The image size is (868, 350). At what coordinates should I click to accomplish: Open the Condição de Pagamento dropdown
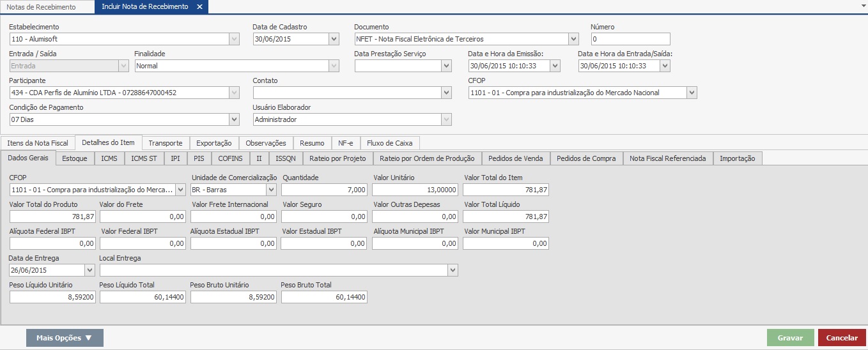coord(234,119)
